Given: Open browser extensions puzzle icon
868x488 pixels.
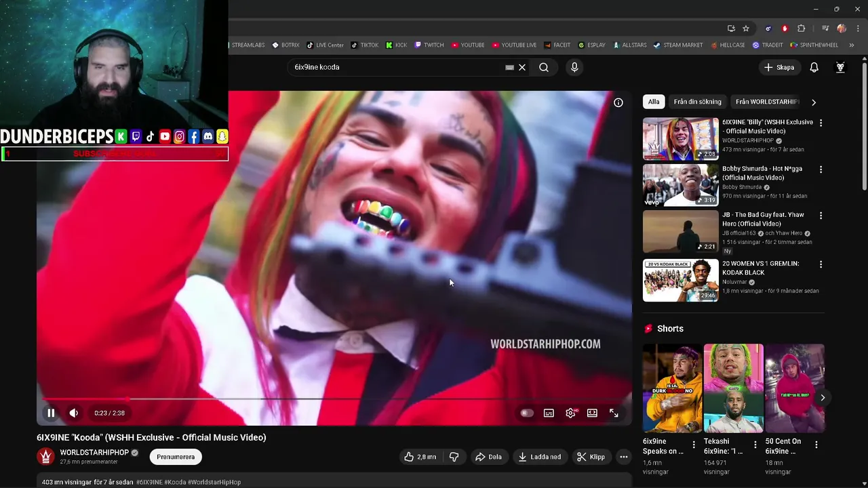Looking at the screenshot, I should pyautogui.click(x=801, y=28).
